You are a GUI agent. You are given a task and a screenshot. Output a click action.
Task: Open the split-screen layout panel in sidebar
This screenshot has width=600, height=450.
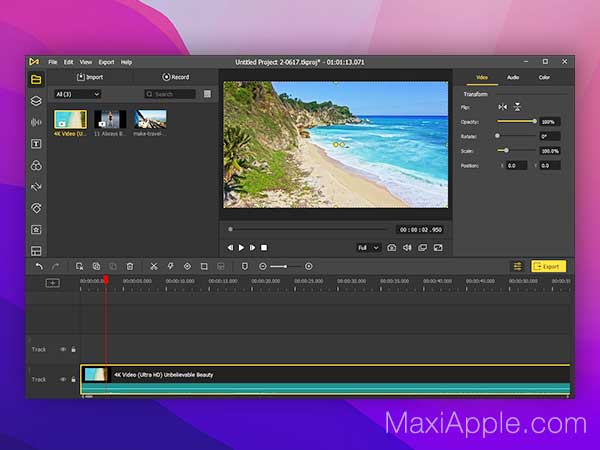click(x=36, y=251)
